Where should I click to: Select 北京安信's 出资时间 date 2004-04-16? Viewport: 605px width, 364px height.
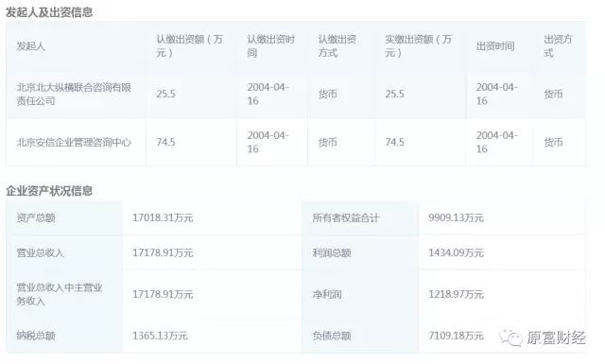(497, 143)
